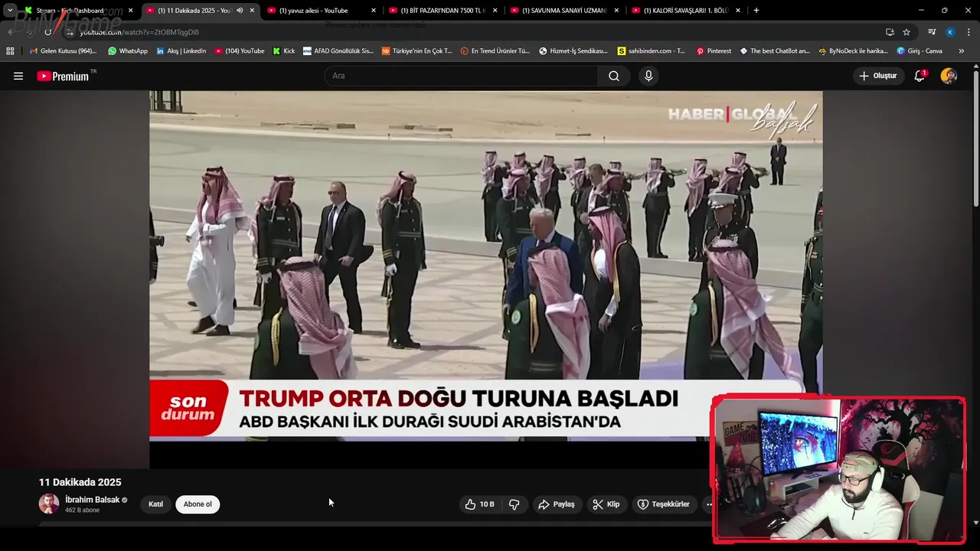
Task: Open more actions ellipsis under video
Action: (709, 504)
